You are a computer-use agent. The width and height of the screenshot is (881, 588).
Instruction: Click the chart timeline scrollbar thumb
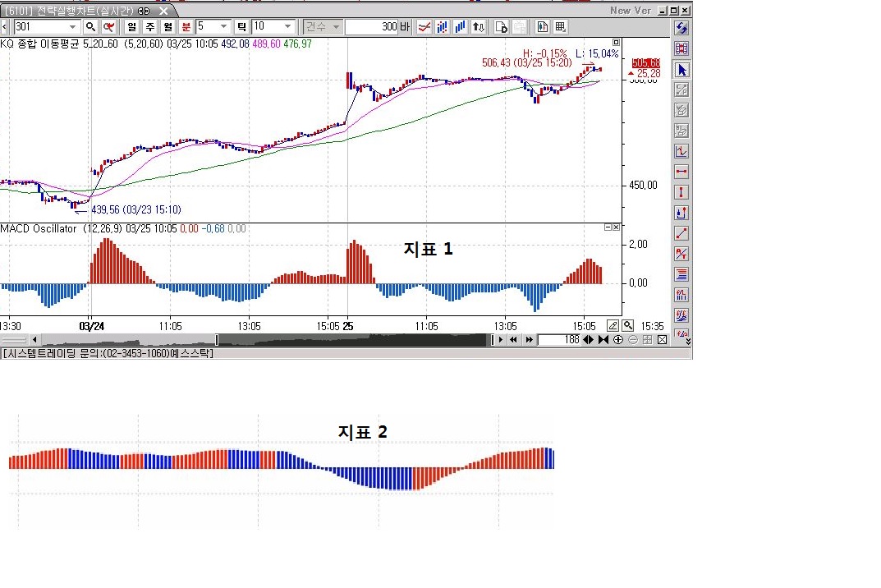tap(217, 339)
